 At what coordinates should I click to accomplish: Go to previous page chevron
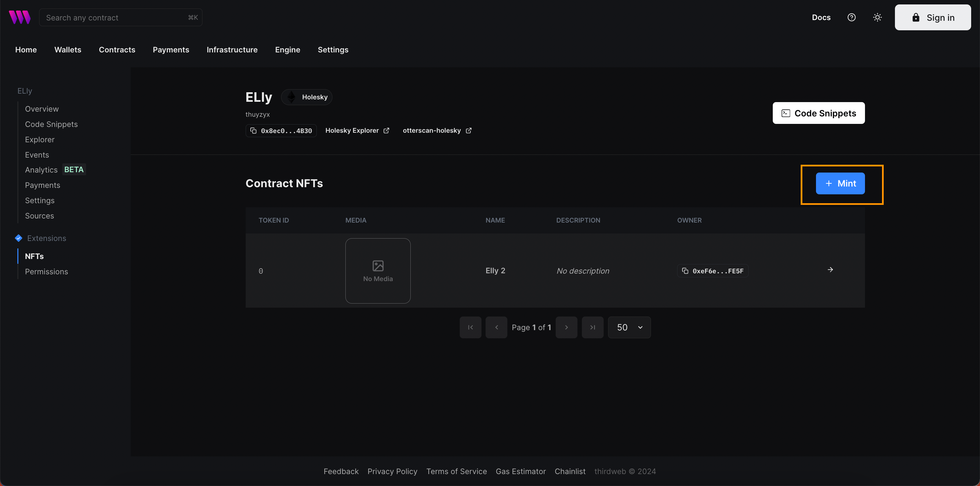point(496,327)
